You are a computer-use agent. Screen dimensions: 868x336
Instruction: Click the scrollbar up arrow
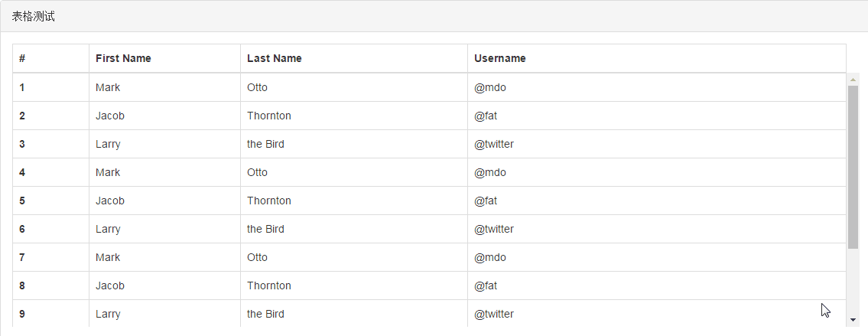click(853, 80)
